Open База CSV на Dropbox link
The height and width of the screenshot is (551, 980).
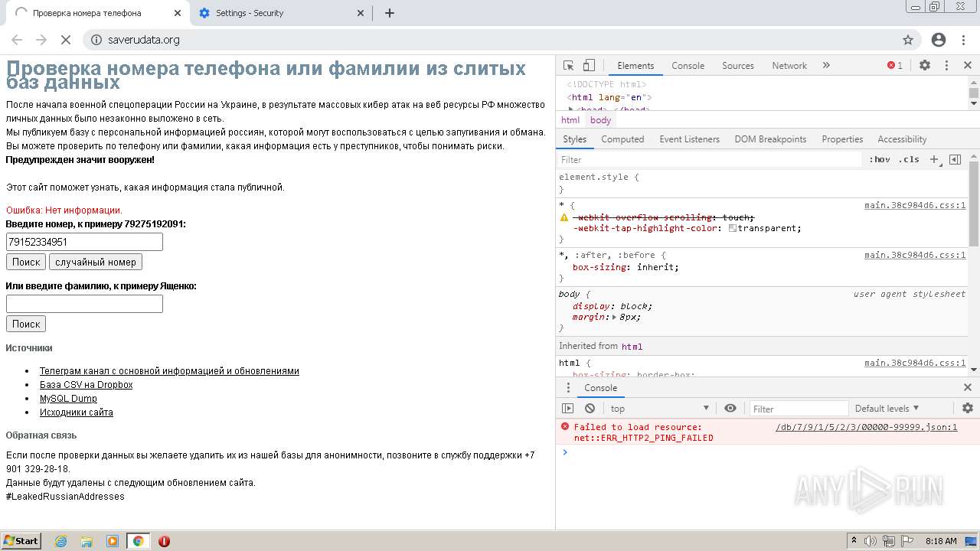[x=86, y=385]
